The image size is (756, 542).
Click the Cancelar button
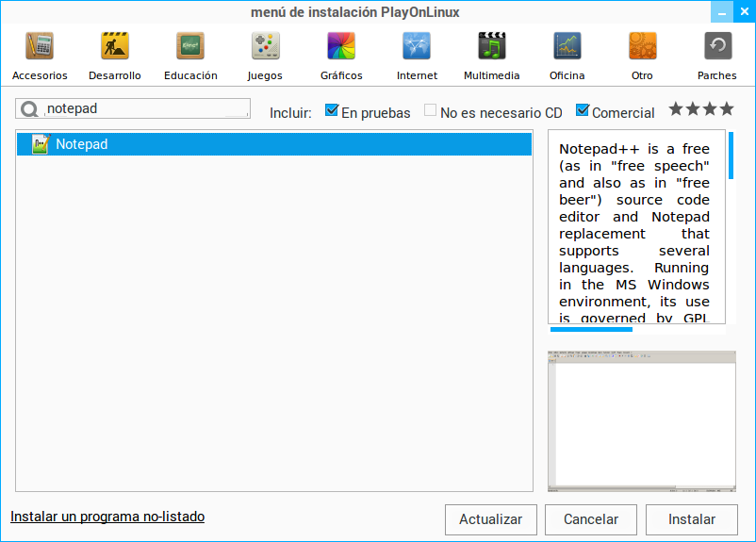[x=591, y=519]
